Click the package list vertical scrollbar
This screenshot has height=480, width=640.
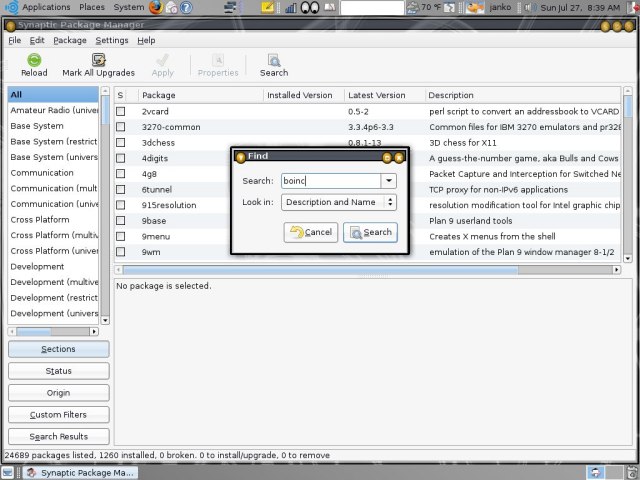628,174
